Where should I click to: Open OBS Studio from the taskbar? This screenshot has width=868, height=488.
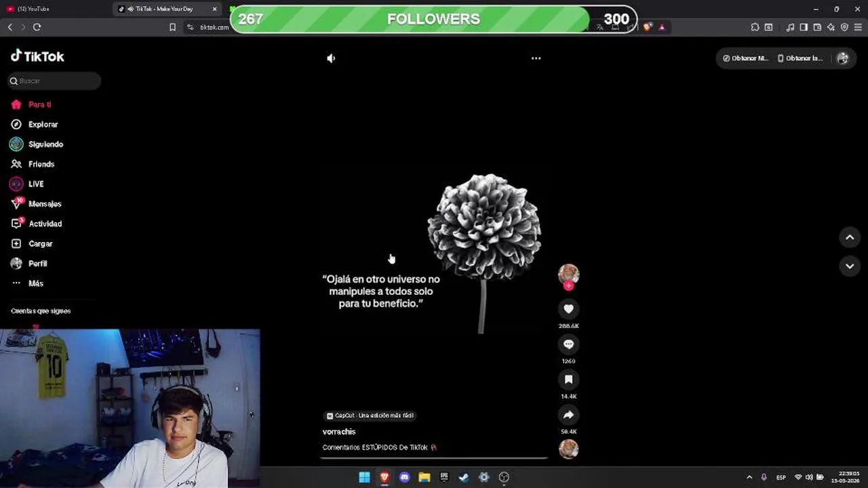tap(504, 477)
